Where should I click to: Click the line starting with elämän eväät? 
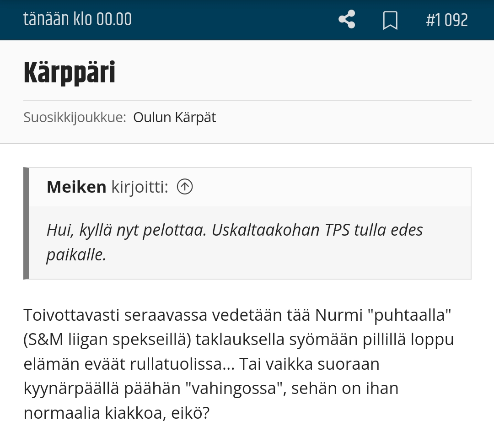[201, 364]
